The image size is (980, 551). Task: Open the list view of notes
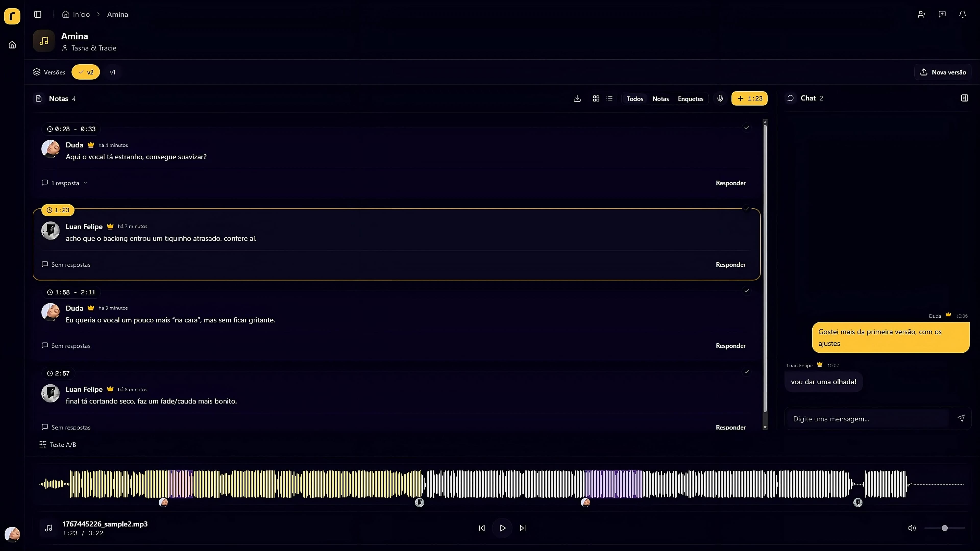tap(609, 98)
